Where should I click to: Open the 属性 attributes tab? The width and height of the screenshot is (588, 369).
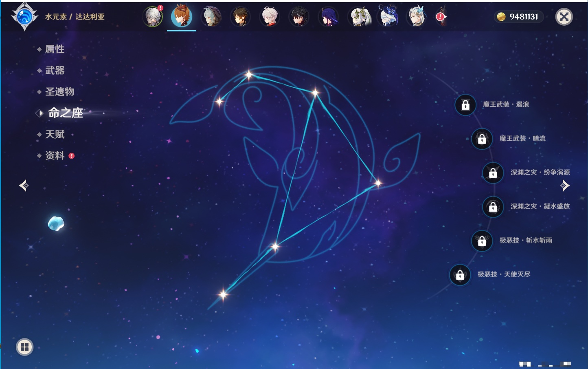pos(55,49)
